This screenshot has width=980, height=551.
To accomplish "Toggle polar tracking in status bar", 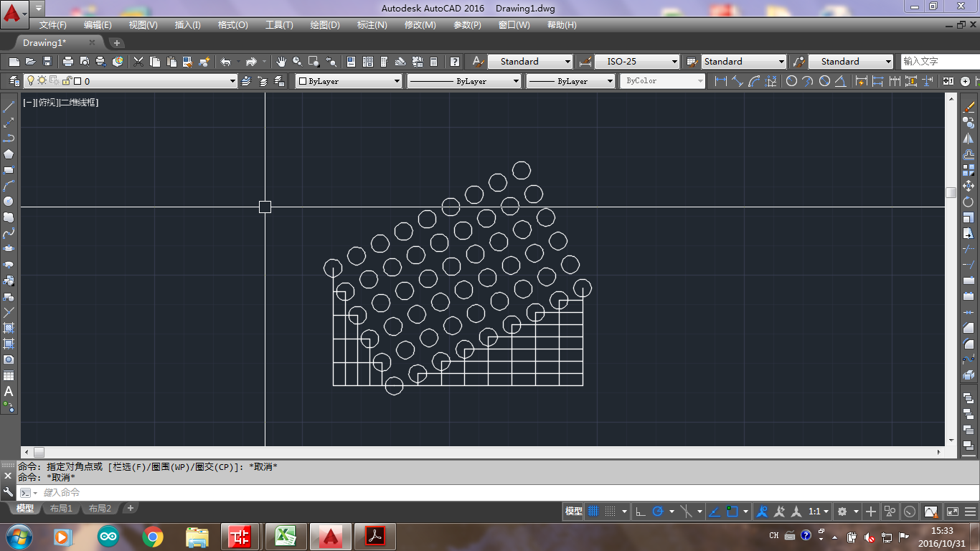I will coord(658,512).
